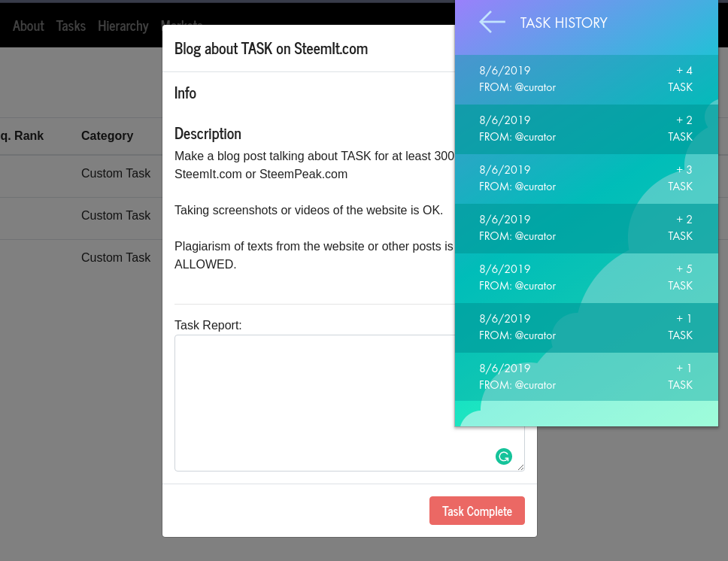Click the Description heading

(208, 134)
